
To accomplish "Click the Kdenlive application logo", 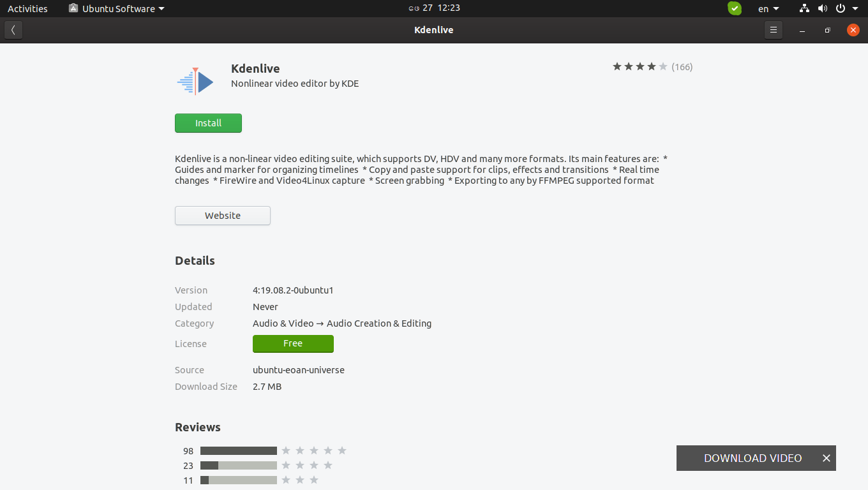I will coord(195,81).
